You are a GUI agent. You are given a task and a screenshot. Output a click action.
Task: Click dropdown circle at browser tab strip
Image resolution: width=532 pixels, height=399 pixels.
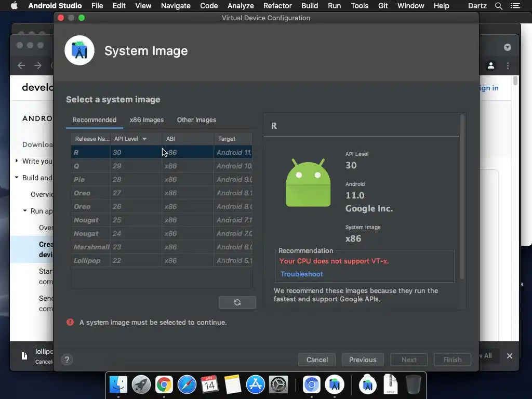tap(507, 47)
